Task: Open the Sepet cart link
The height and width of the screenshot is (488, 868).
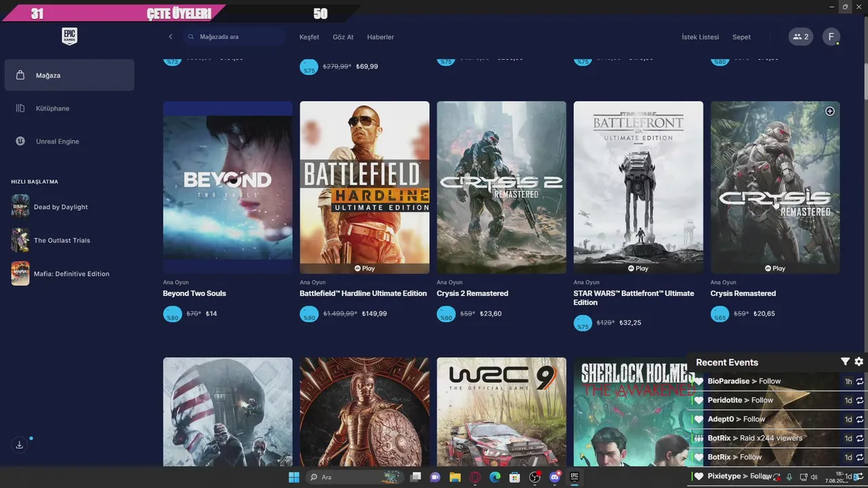Action: coord(741,37)
